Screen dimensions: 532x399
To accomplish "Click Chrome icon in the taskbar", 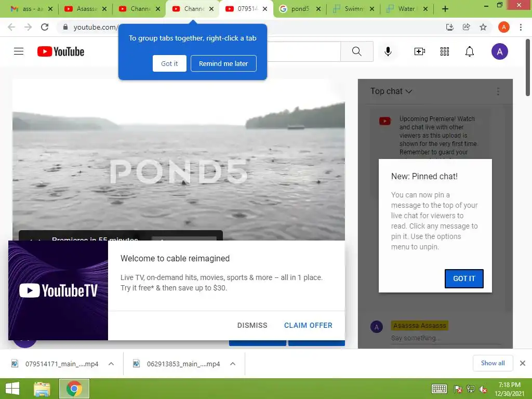I will tap(74, 389).
